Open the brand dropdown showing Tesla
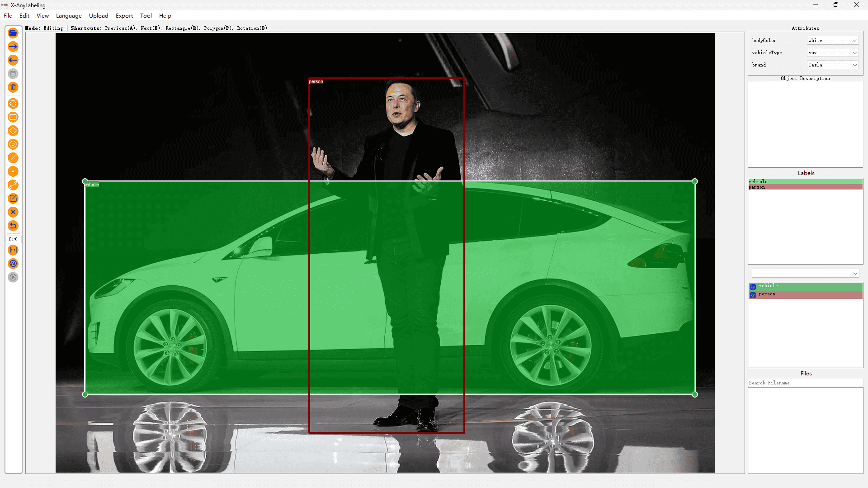Image resolution: width=868 pixels, height=488 pixels. pyautogui.click(x=833, y=65)
